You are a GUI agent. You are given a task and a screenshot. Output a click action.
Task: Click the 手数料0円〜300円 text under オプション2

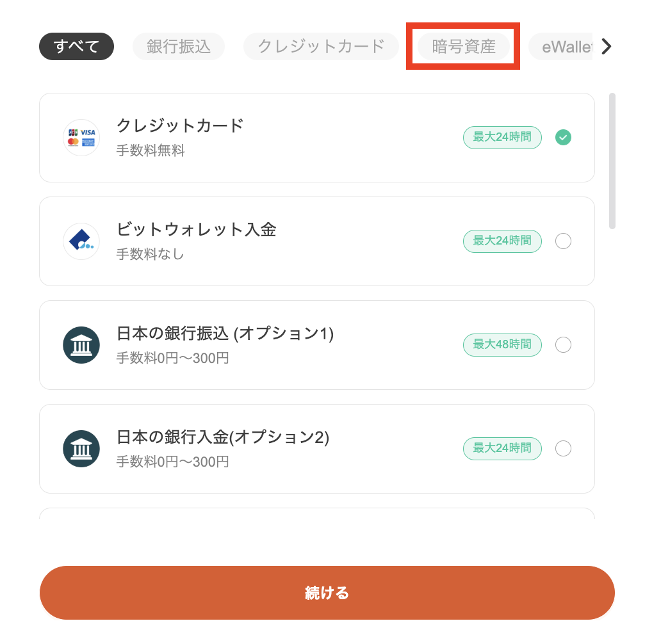[x=172, y=462]
